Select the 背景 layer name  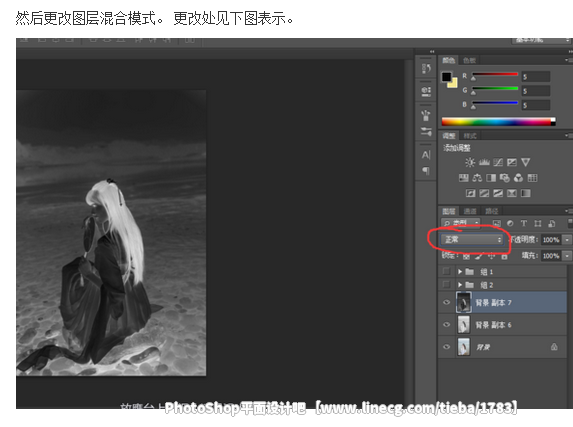point(483,347)
